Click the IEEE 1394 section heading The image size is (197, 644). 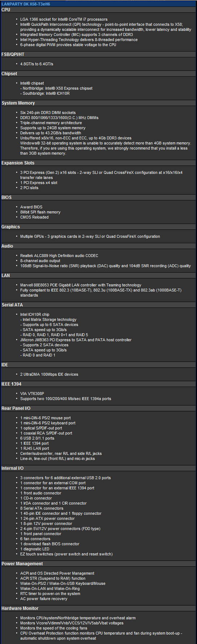(x=12, y=384)
